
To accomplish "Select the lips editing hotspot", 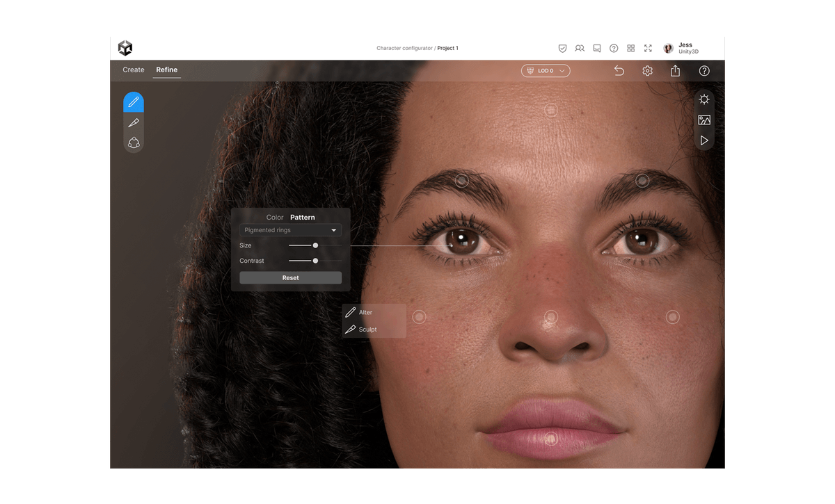I will (552, 437).
